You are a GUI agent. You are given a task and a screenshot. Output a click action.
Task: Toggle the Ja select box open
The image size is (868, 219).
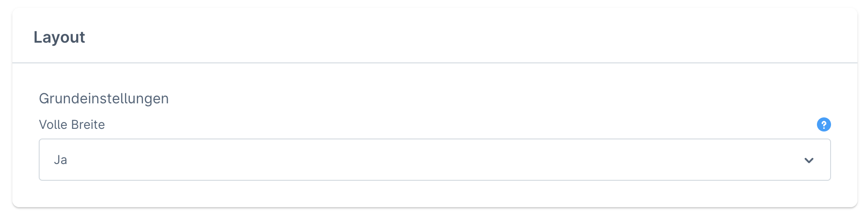(434, 160)
